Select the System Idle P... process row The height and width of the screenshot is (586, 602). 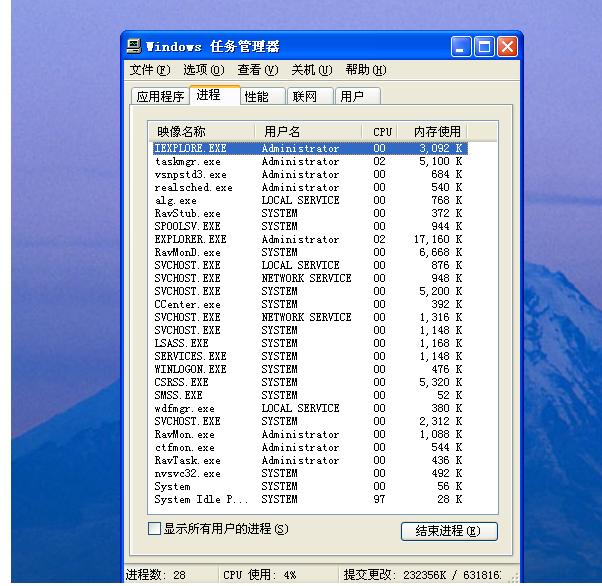tap(310, 499)
